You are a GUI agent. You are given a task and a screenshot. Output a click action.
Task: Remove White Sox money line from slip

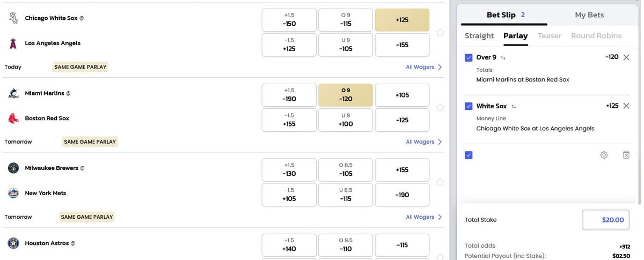click(626, 106)
